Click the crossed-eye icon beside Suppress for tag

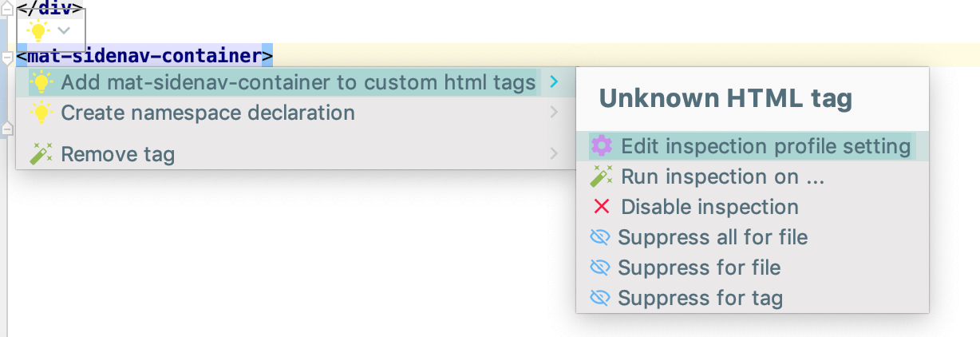pos(600,298)
